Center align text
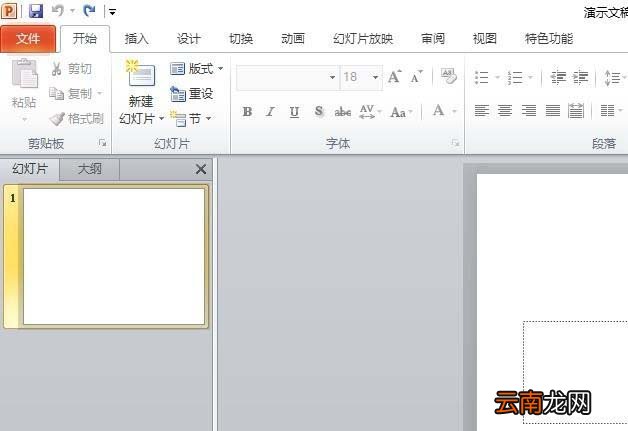This screenshot has height=431, width=628. [x=505, y=111]
